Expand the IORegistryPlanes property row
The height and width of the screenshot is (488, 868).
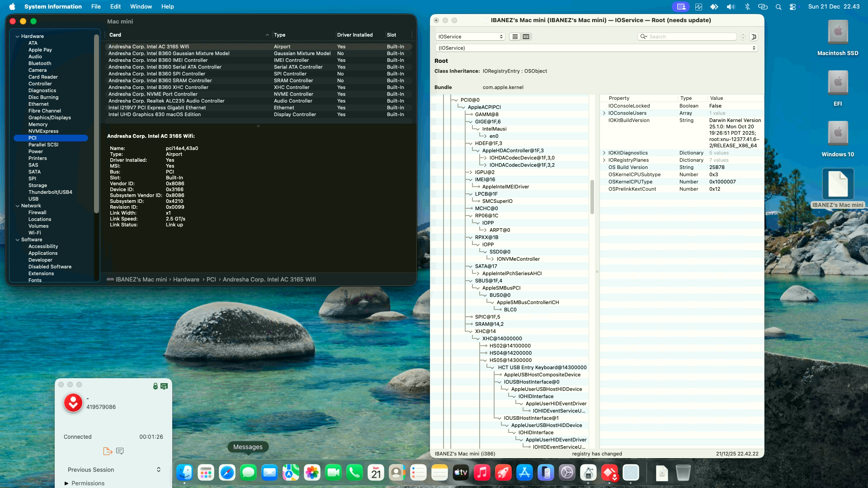(604, 160)
